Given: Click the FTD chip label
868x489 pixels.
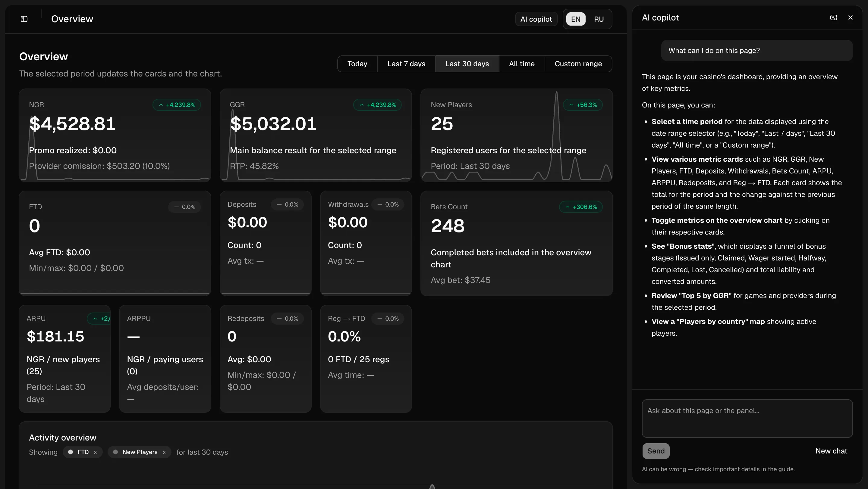Looking at the screenshot, I should point(83,452).
